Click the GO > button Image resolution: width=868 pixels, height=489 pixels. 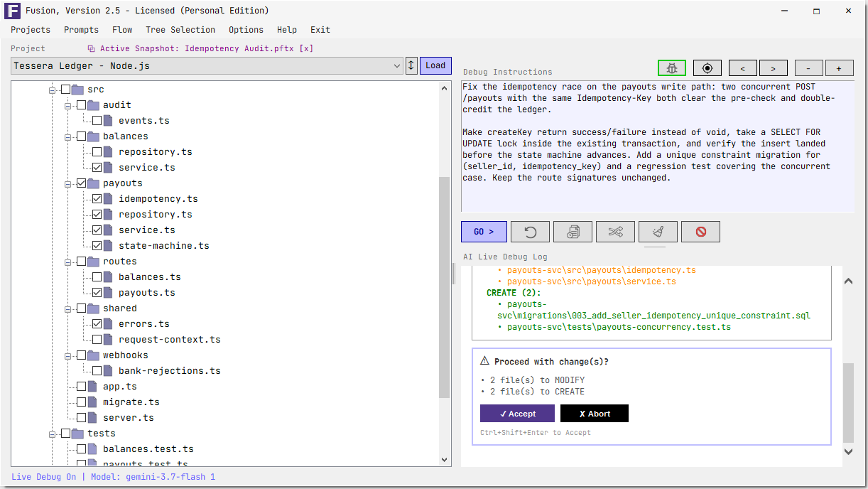click(484, 232)
